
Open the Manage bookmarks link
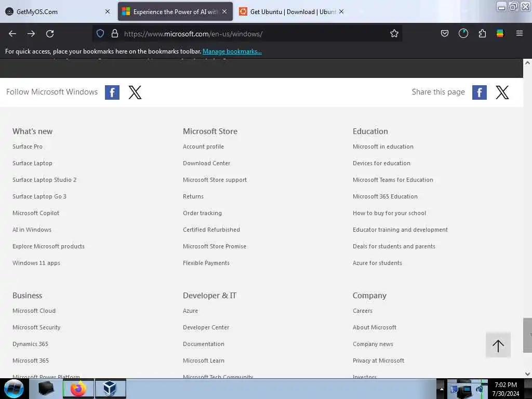(x=232, y=51)
